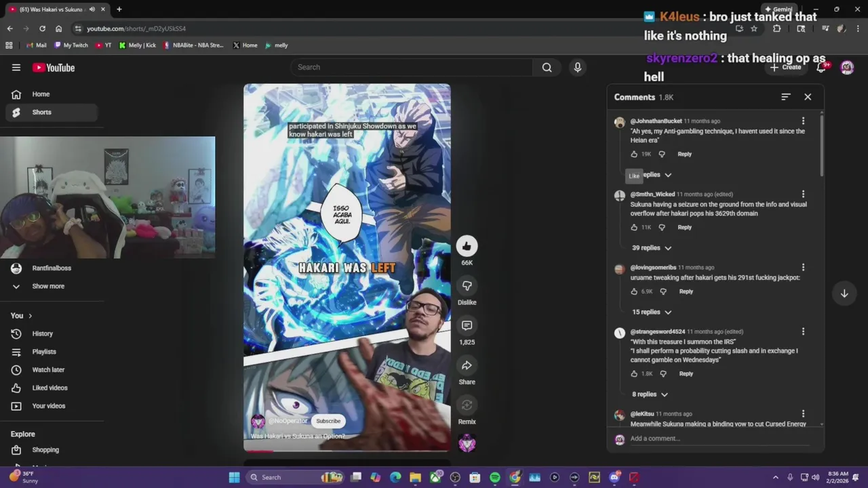868x488 pixels.
Task: Click the Add a comment field
Action: click(x=719, y=439)
